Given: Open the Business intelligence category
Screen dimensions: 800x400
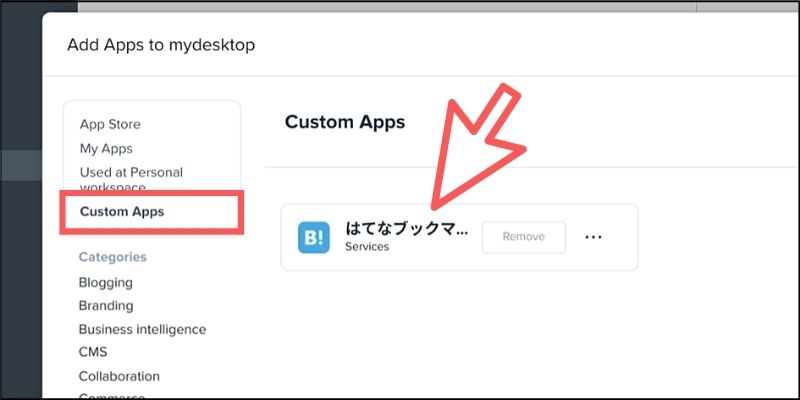Looking at the screenshot, I should pos(142,330).
